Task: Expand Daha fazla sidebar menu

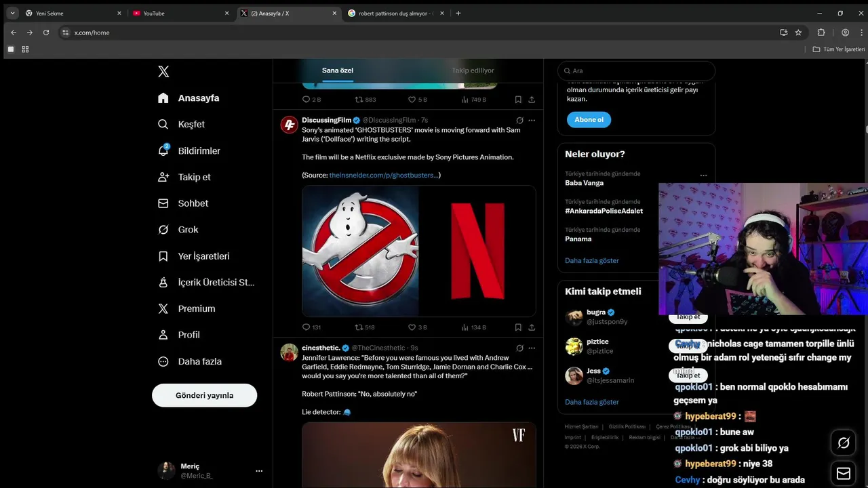Action: (190, 361)
